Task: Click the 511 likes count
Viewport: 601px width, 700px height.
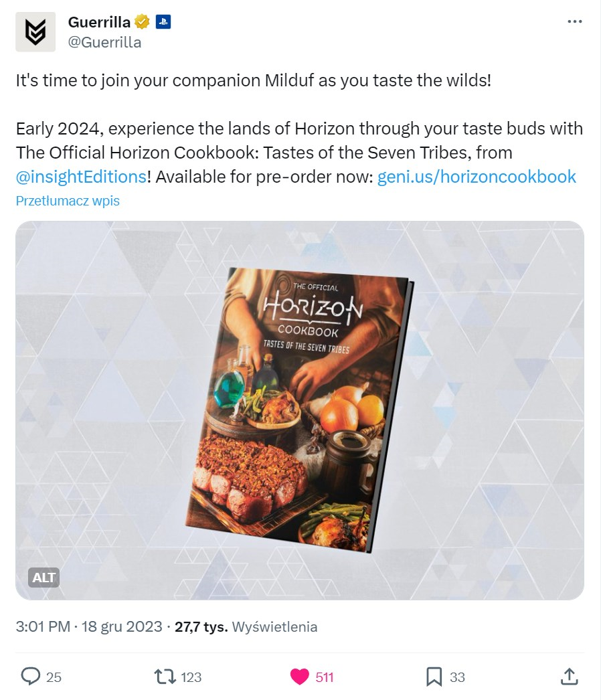Action: [325, 677]
